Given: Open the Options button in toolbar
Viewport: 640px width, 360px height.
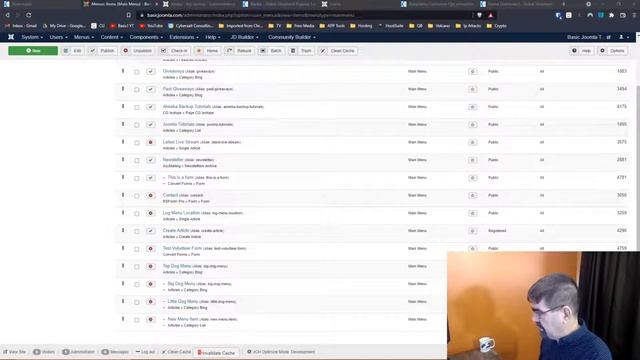Looking at the screenshot, I should point(613,51).
